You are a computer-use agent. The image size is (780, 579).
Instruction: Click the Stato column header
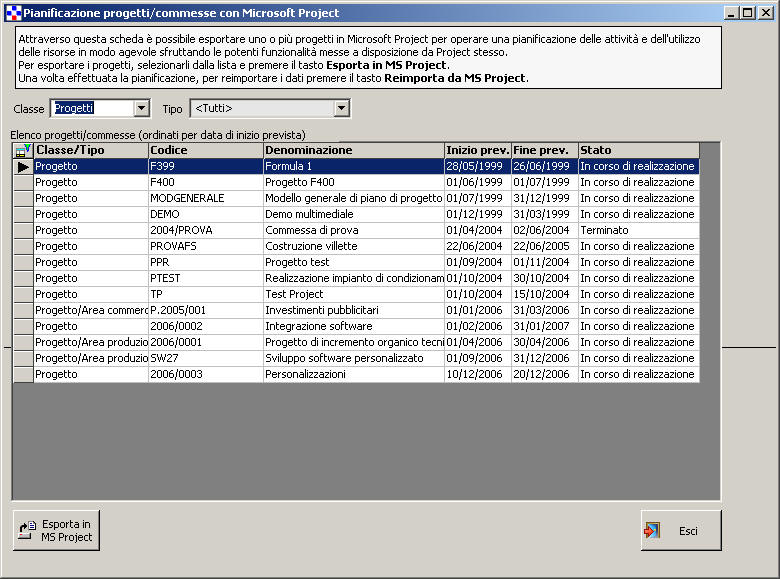pos(638,150)
